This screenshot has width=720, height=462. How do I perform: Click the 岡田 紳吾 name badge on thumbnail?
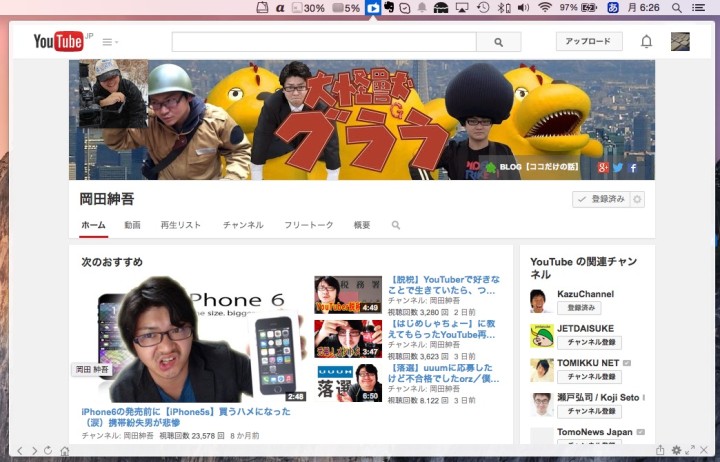click(x=93, y=369)
